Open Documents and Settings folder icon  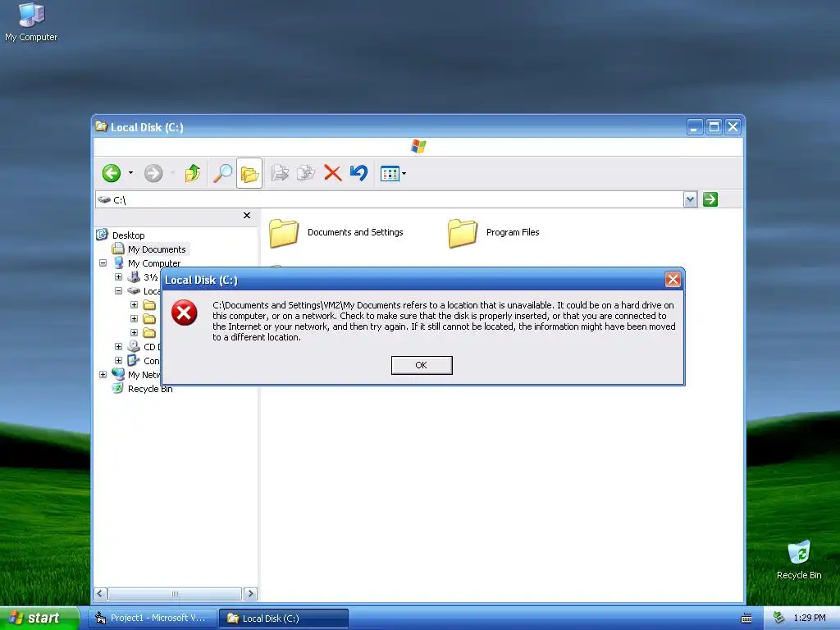point(283,233)
